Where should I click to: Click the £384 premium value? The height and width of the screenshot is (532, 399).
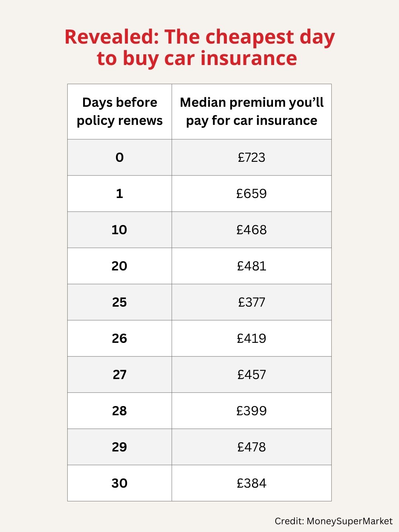click(x=252, y=483)
